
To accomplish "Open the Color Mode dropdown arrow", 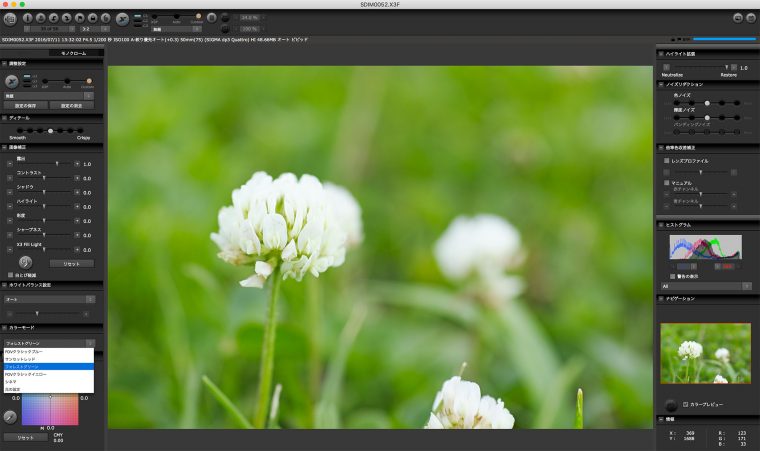I will tap(90, 343).
